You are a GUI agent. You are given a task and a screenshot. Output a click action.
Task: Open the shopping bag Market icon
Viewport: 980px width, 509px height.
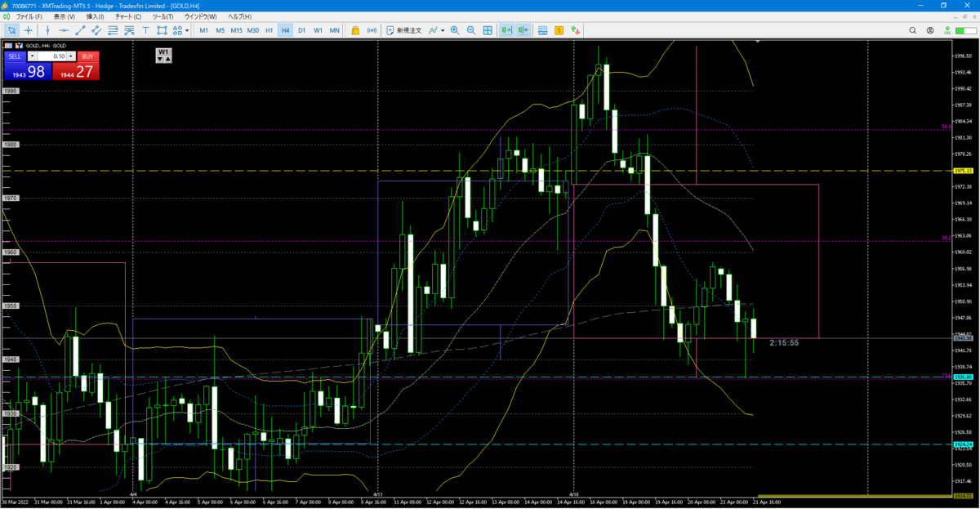click(x=355, y=30)
